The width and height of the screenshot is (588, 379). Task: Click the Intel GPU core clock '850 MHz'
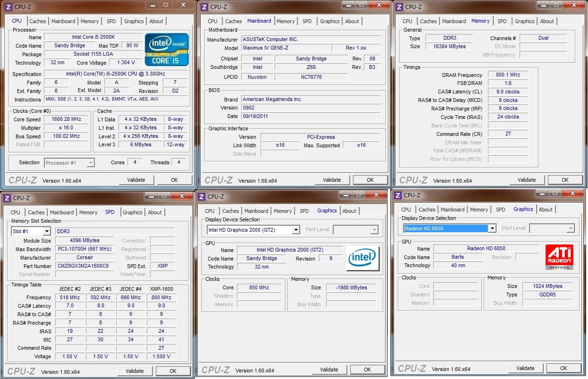(260, 287)
